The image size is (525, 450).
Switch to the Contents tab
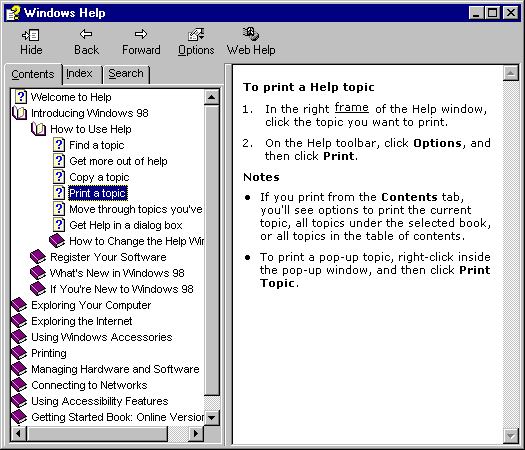(33, 74)
